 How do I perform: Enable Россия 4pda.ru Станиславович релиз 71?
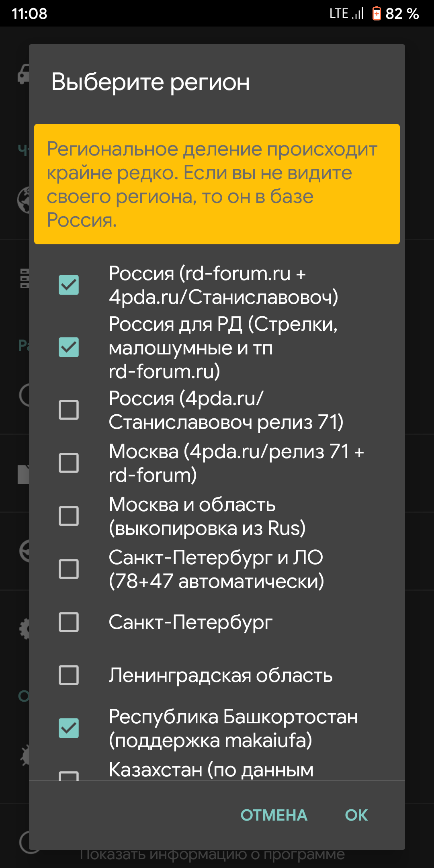click(69, 410)
